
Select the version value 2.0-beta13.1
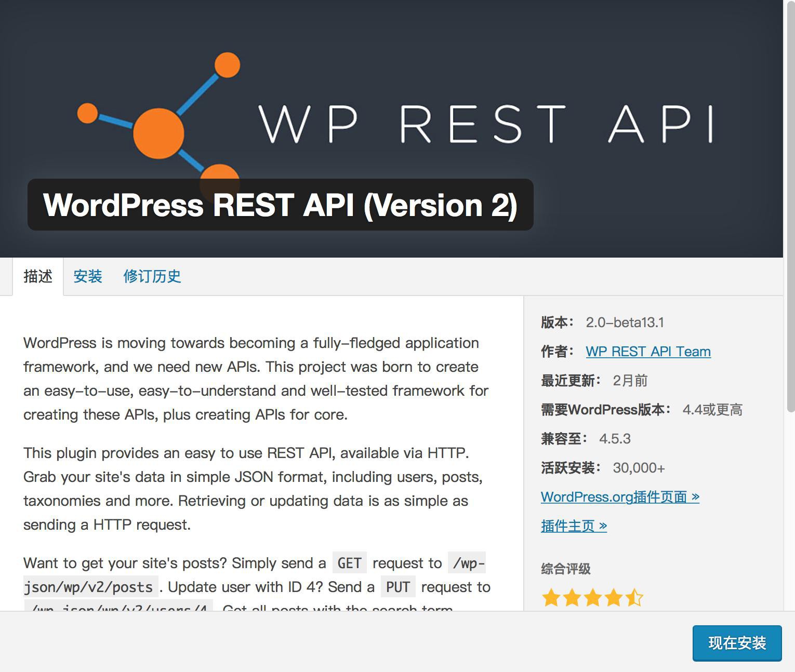[625, 322]
